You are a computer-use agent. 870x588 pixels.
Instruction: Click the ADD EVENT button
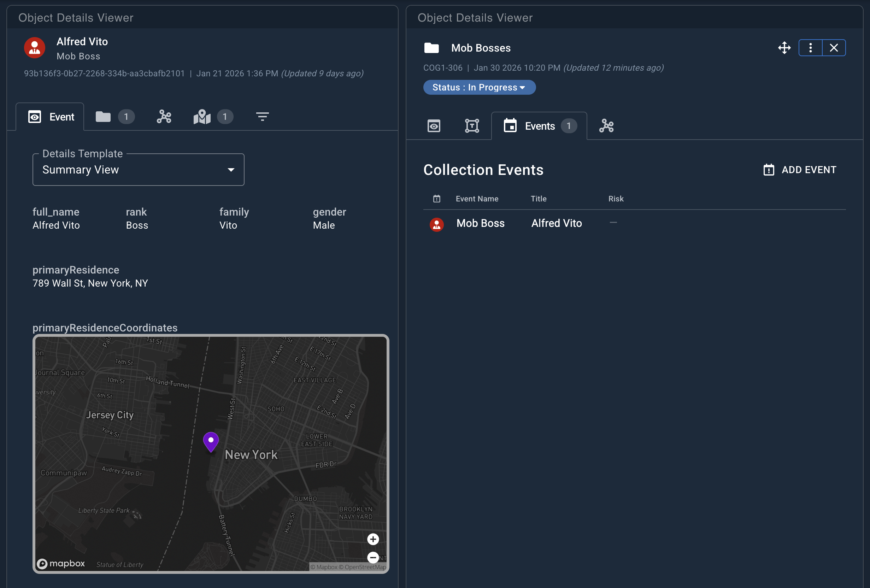coord(800,170)
